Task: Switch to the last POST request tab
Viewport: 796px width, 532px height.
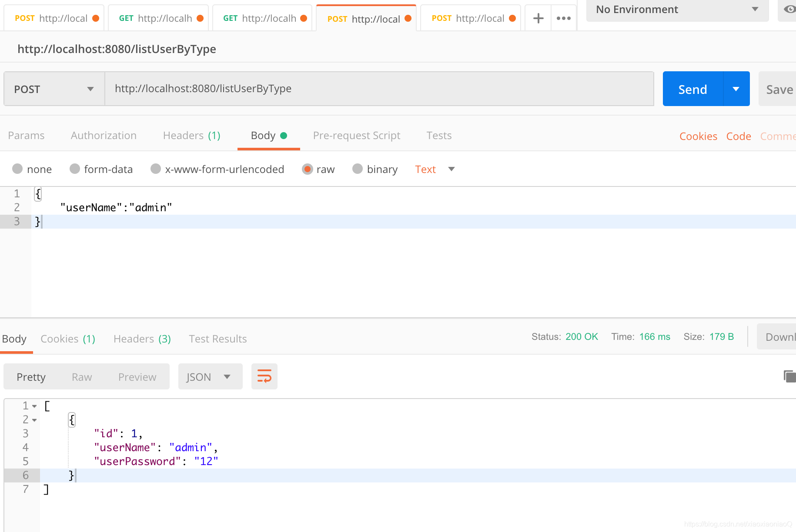Action: pyautogui.click(x=471, y=18)
